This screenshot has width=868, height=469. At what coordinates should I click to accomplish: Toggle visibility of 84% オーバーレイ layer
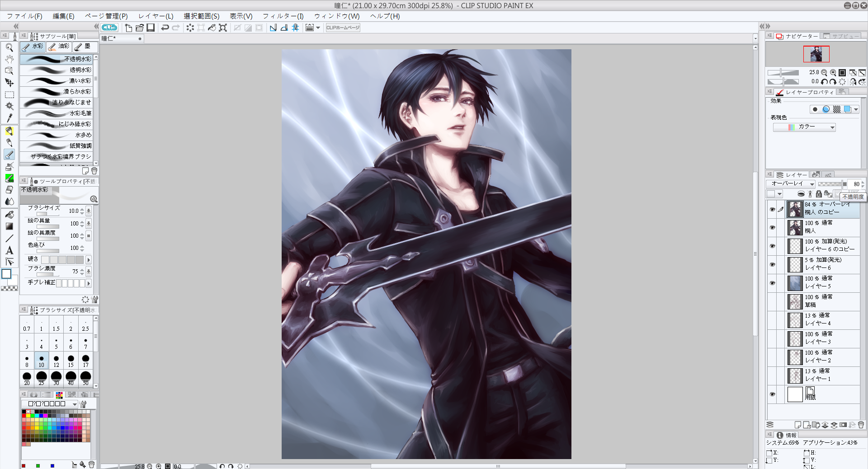772,209
